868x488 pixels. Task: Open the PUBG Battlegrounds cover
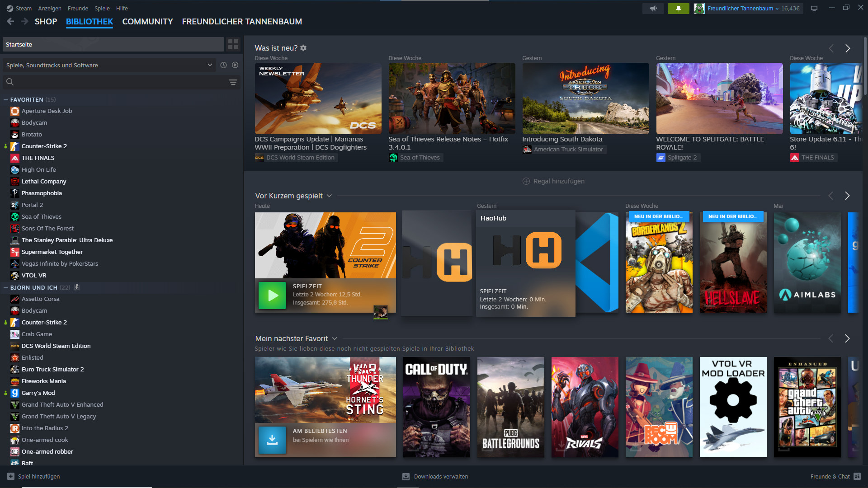(511, 407)
